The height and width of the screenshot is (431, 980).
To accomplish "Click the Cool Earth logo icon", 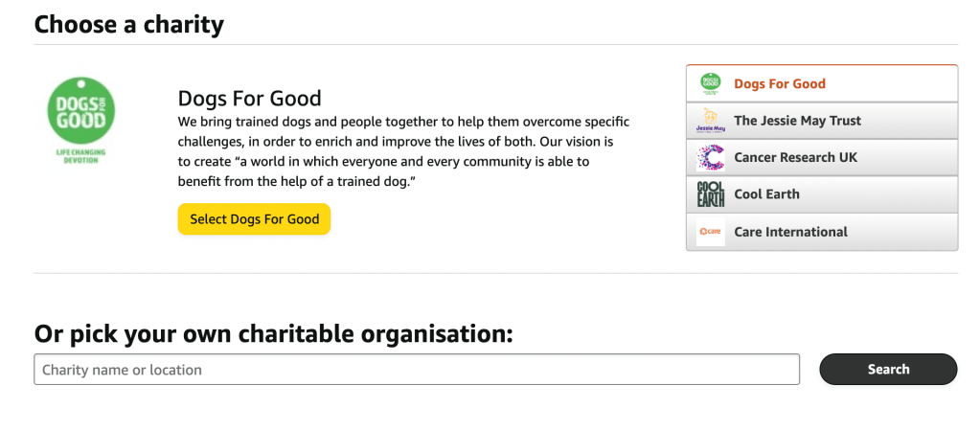I will click(x=710, y=194).
